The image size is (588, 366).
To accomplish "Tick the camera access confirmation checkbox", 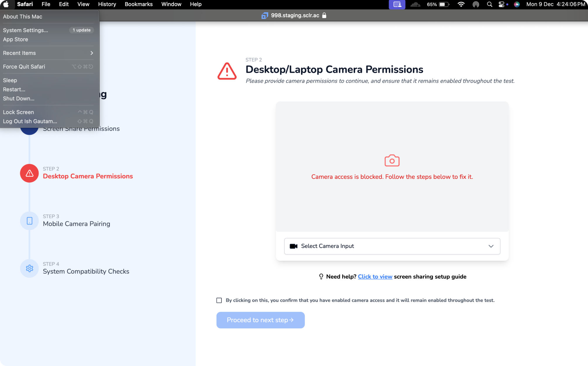I will [219, 300].
